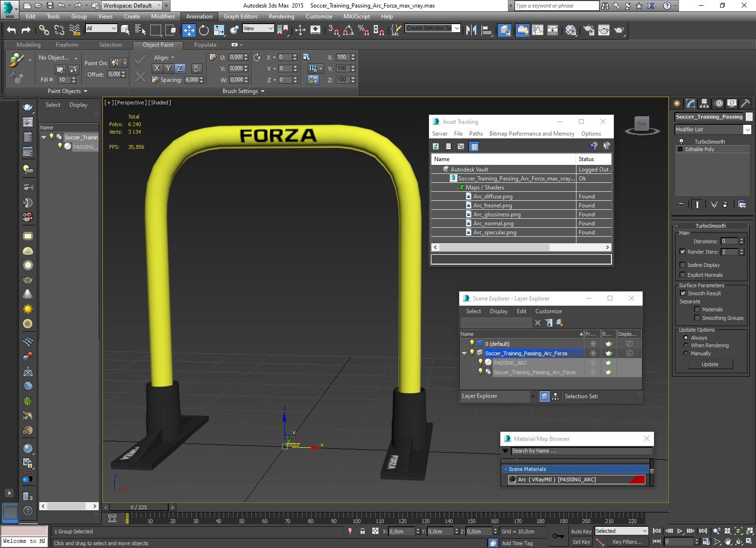
Task: Click the Asset Tracking horizontal scrollbar
Action: 521,247
